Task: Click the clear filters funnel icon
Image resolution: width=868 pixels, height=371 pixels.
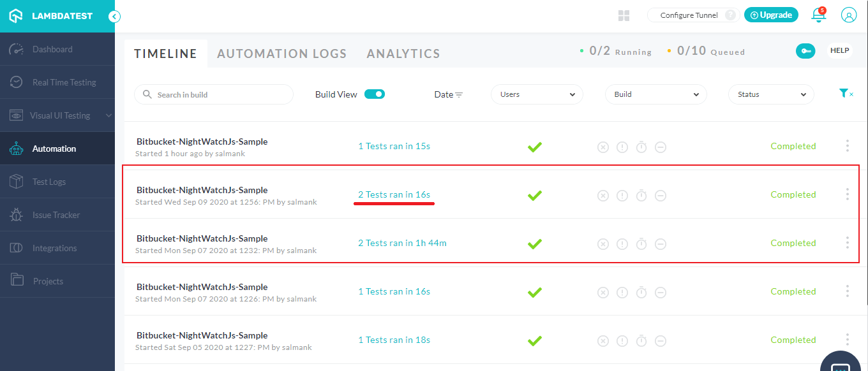Action: click(x=845, y=94)
